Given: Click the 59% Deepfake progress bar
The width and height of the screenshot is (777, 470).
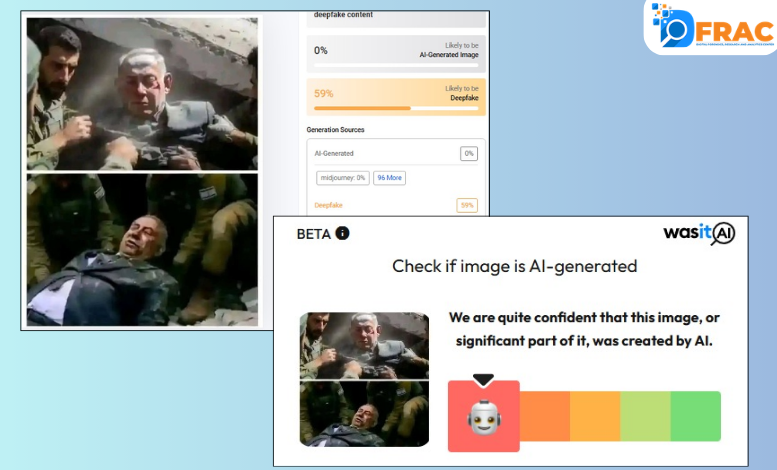Looking at the screenshot, I should (x=396, y=108).
